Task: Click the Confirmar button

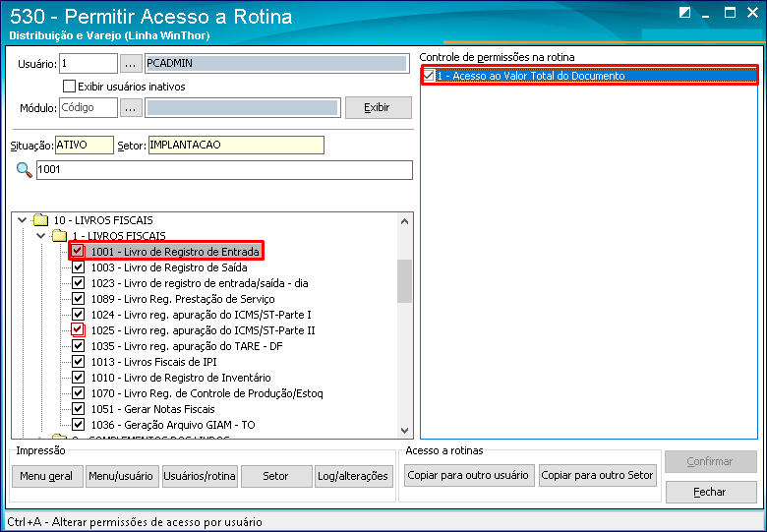Action: click(711, 461)
